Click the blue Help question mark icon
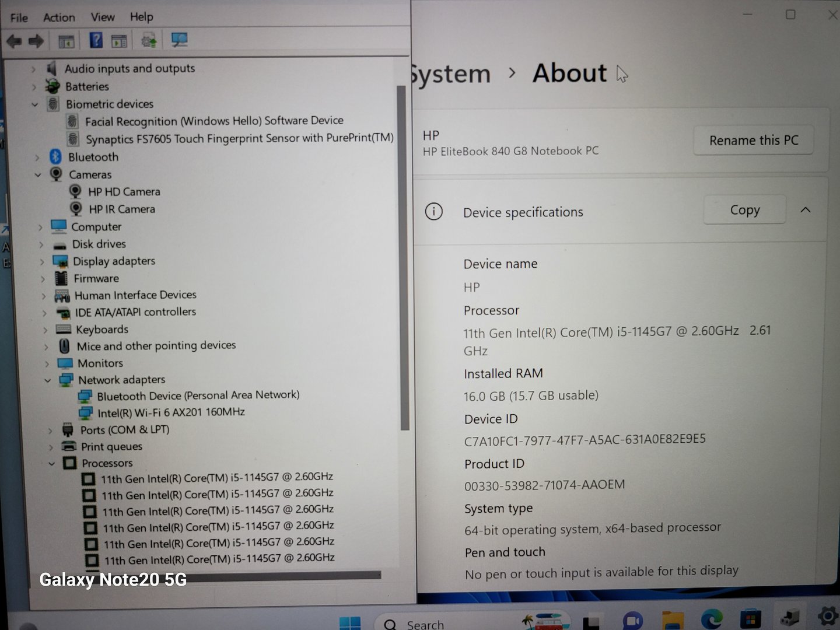The image size is (840, 630). pyautogui.click(x=96, y=40)
